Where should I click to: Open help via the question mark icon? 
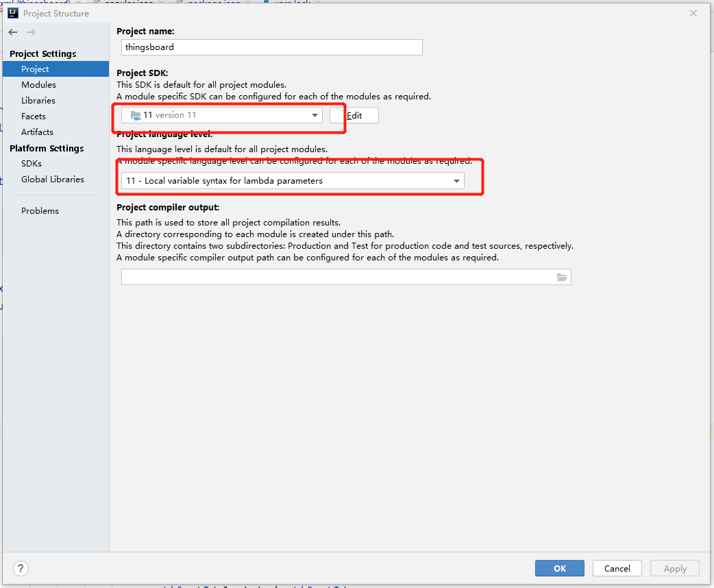(21, 568)
